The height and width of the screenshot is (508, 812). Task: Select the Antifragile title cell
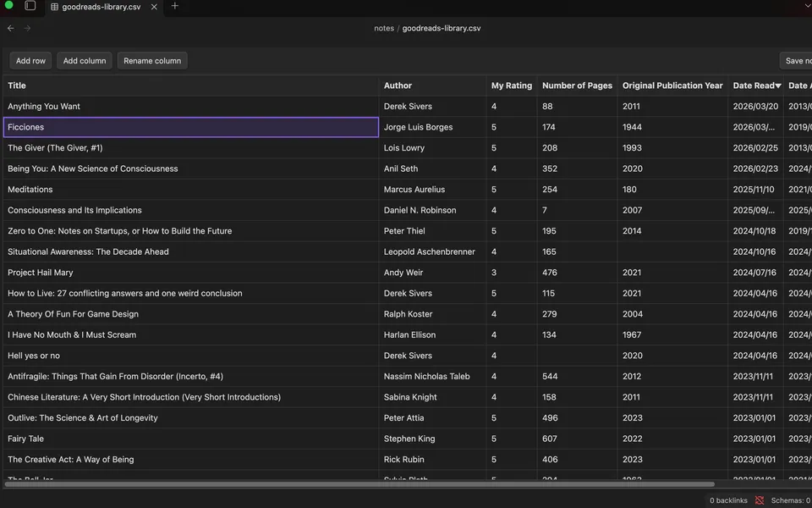tap(191, 376)
